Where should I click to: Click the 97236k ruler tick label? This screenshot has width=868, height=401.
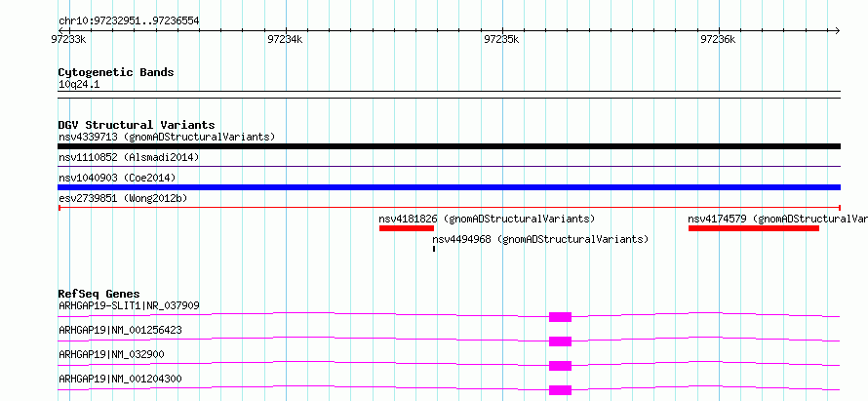pyautogui.click(x=719, y=39)
